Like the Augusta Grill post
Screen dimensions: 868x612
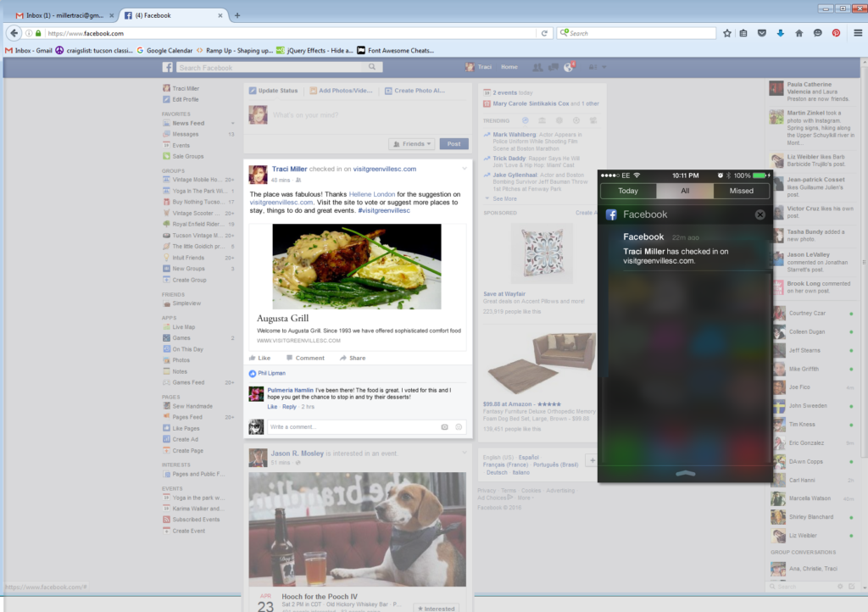click(259, 358)
